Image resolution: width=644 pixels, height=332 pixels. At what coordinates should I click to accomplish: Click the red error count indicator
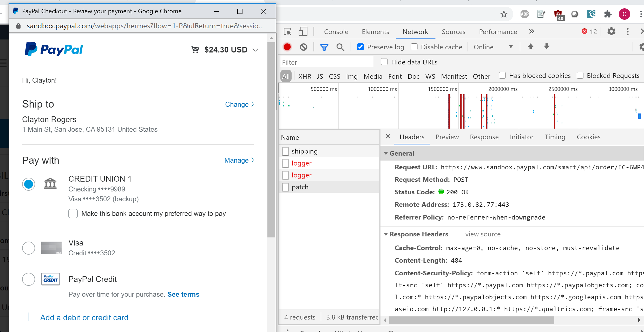point(589,32)
